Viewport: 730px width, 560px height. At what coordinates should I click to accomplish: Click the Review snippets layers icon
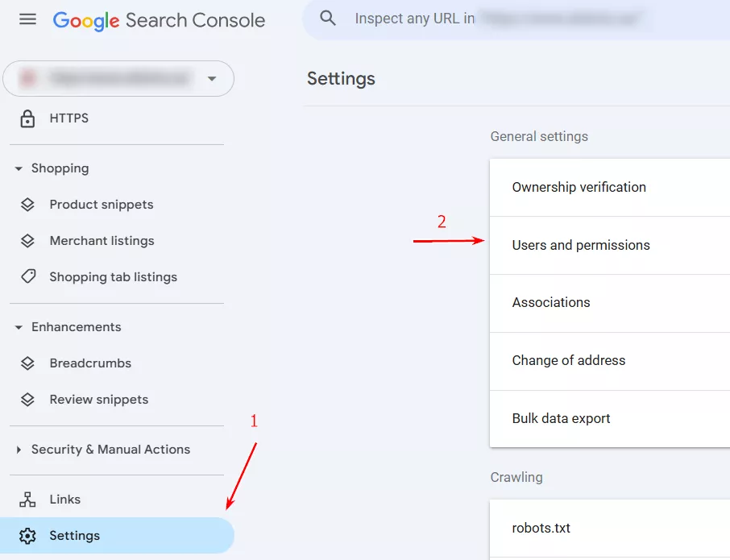28,400
